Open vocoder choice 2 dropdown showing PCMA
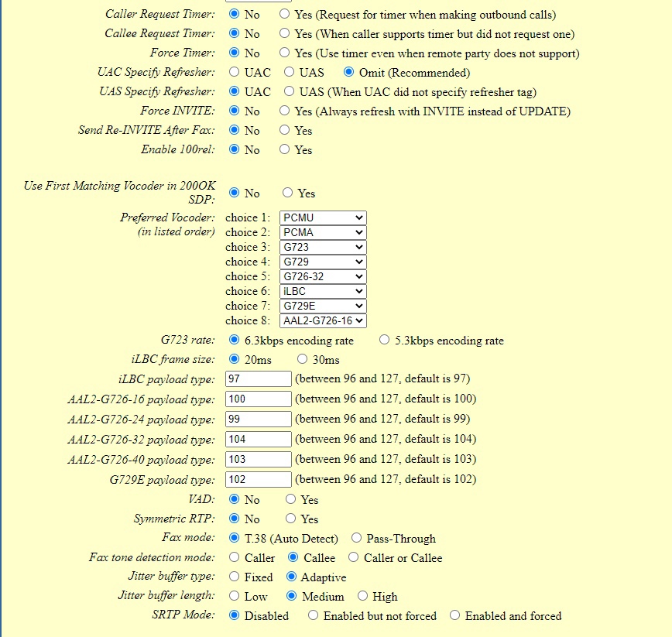 click(323, 232)
